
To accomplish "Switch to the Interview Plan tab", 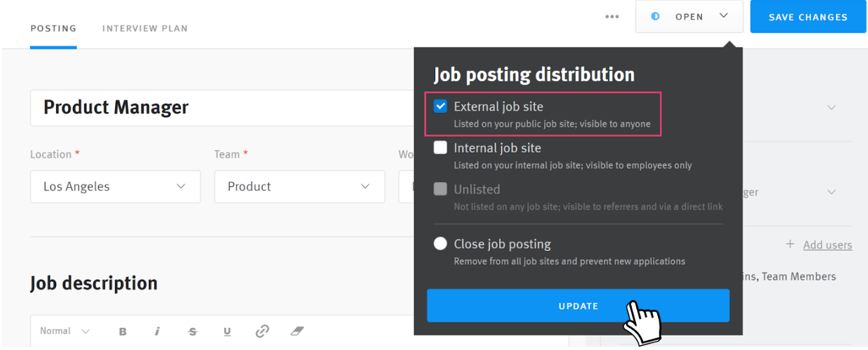I will pyautogui.click(x=145, y=28).
